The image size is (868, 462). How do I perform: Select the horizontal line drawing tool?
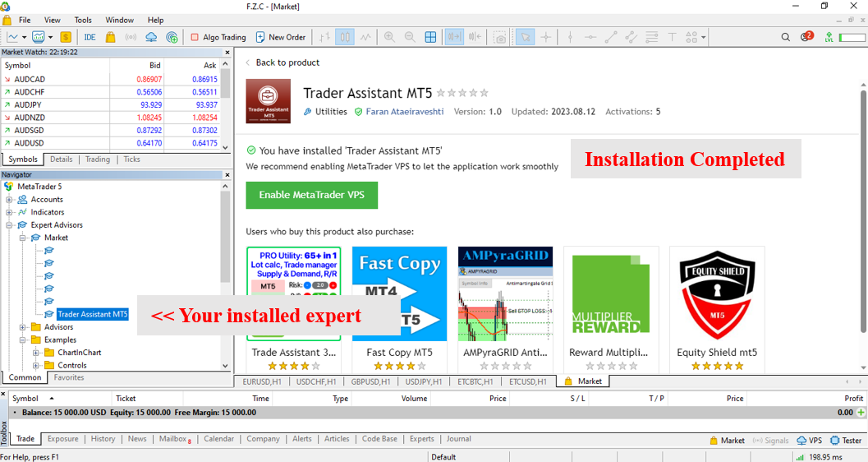(590, 37)
